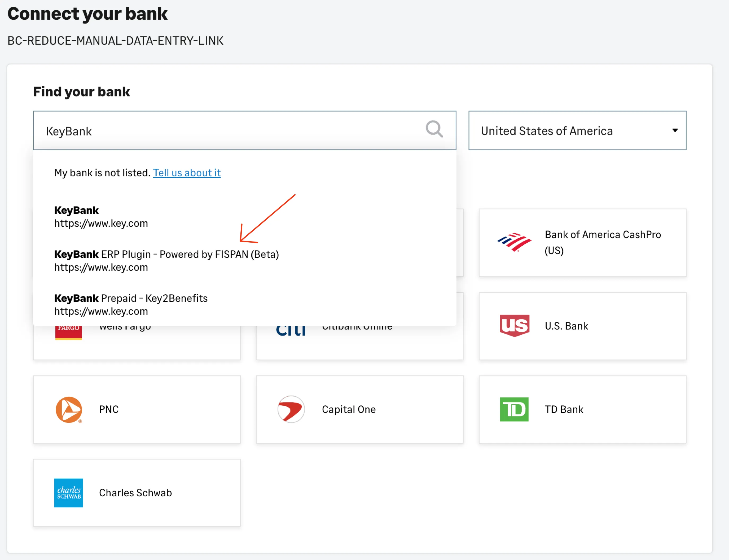Select the KeyBank search result
The image size is (729, 560).
click(x=245, y=217)
